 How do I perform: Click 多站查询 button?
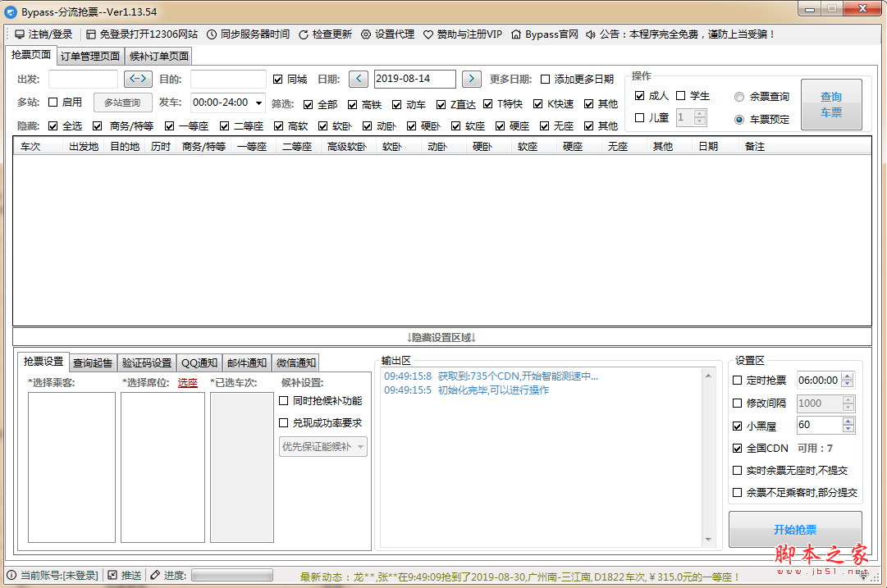point(122,103)
